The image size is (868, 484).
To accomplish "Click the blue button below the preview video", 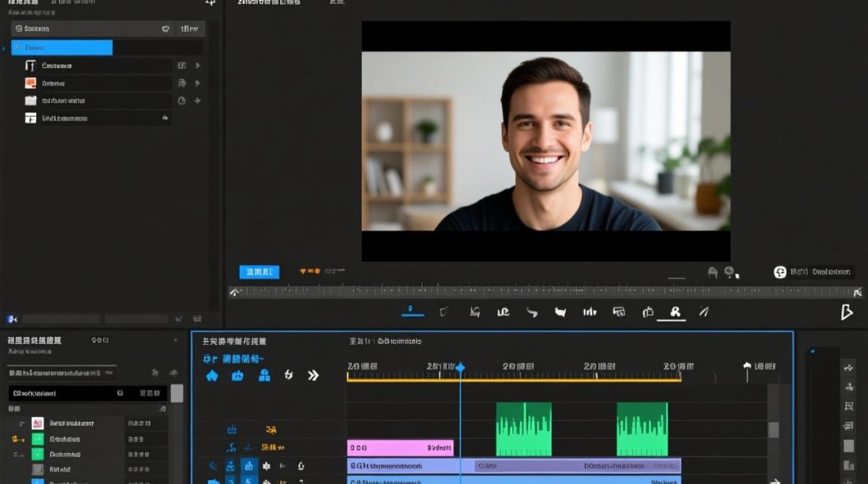I will [x=260, y=272].
